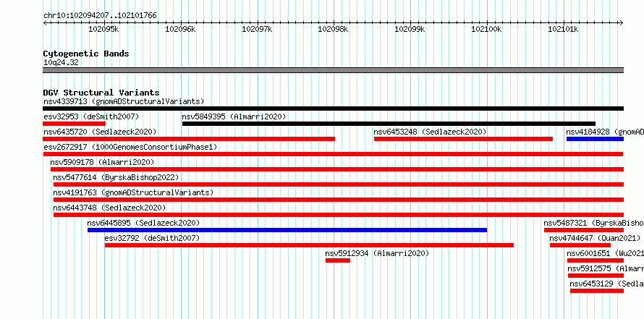Select the 10q24.32 band label
Screen dimensions: 644x319
(x=61, y=63)
